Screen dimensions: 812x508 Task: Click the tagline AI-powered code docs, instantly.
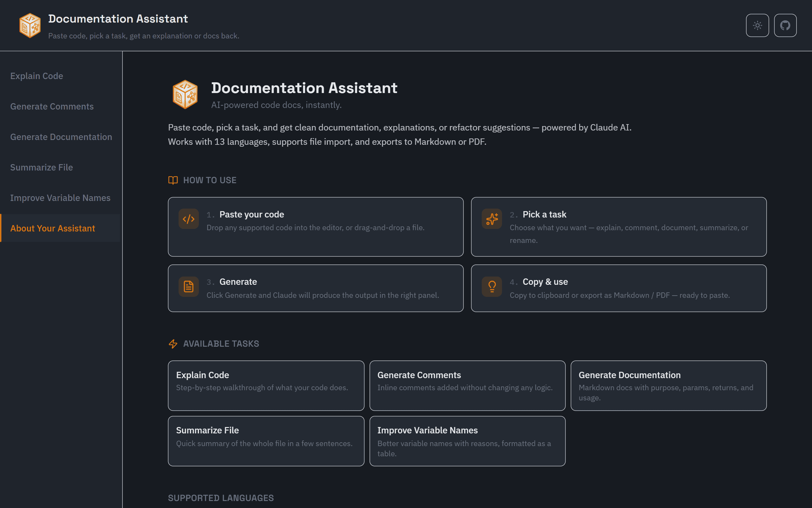277,105
